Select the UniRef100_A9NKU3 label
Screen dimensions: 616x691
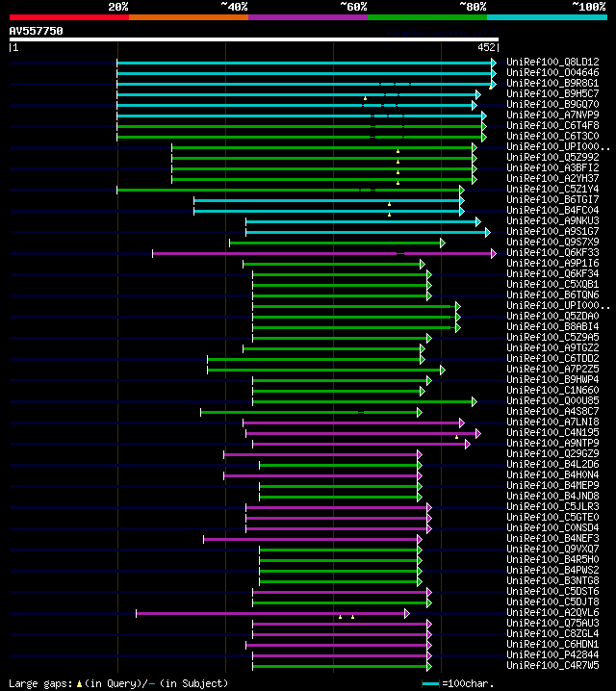552,220
